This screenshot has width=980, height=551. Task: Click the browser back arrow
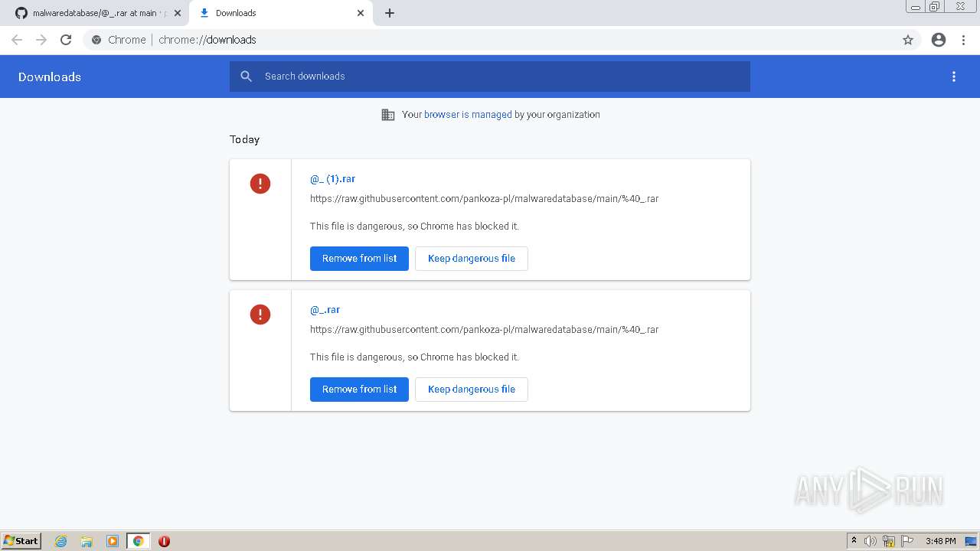[x=17, y=40]
